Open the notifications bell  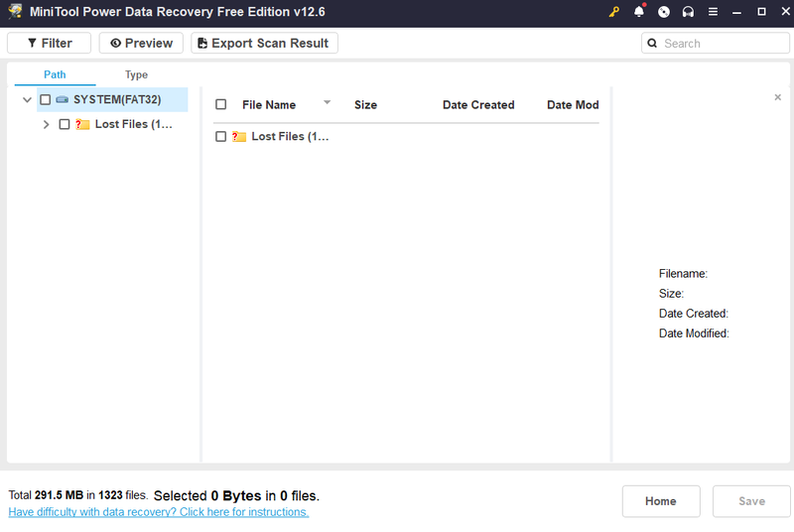coord(639,11)
